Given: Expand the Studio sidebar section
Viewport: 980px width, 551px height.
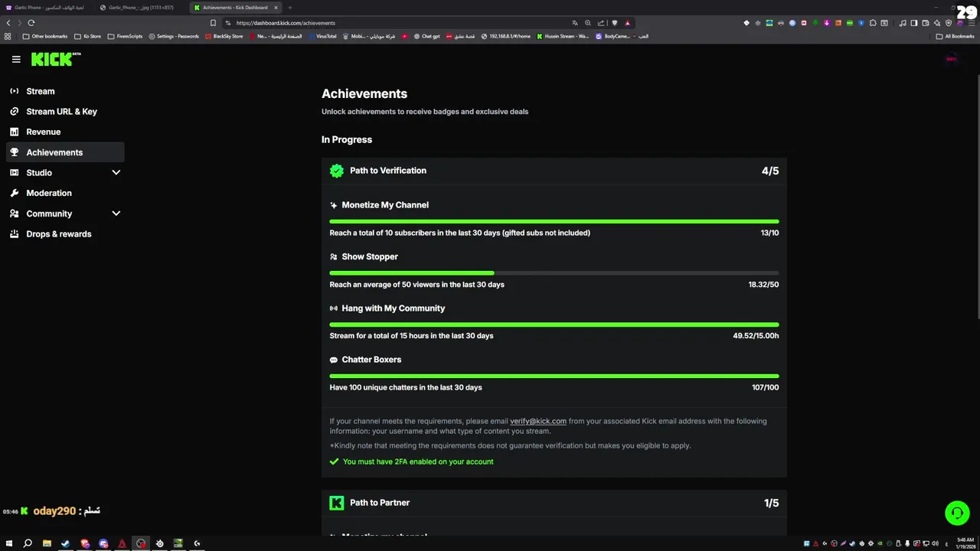Looking at the screenshot, I should (116, 173).
